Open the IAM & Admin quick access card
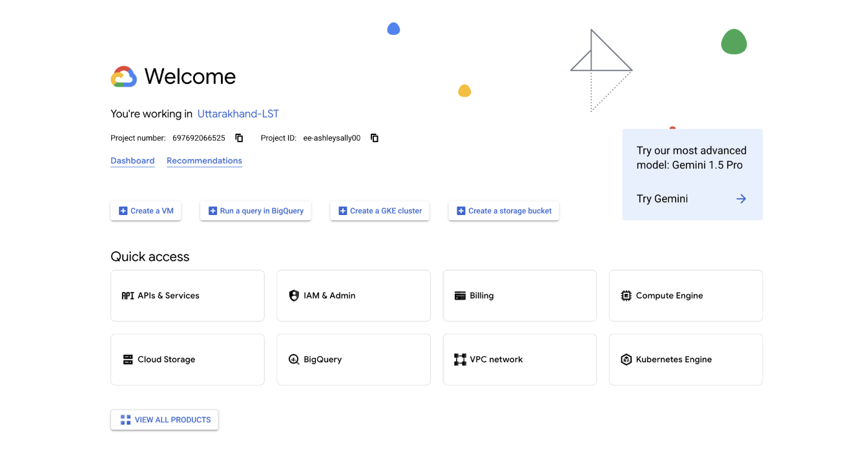 click(x=353, y=296)
